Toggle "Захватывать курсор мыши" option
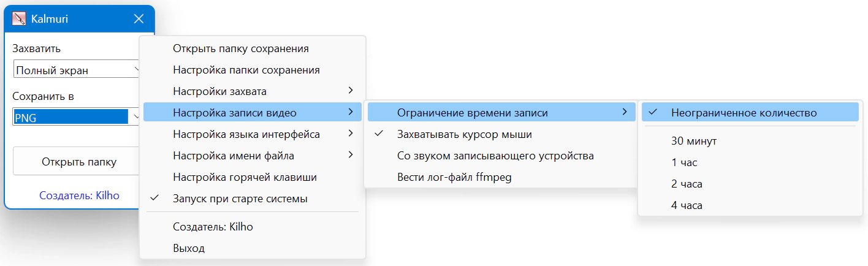The height and width of the screenshot is (266, 868). [464, 134]
